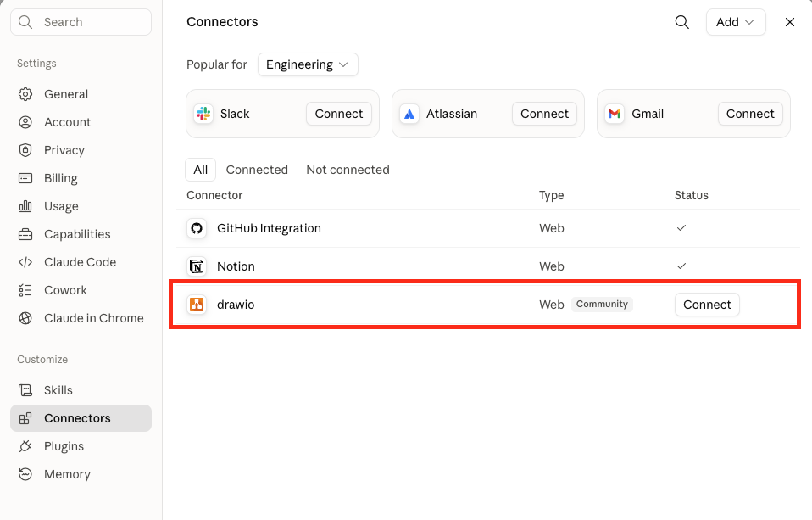Click the Gmail logo icon
812x520 pixels.
pyautogui.click(x=615, y=114)
